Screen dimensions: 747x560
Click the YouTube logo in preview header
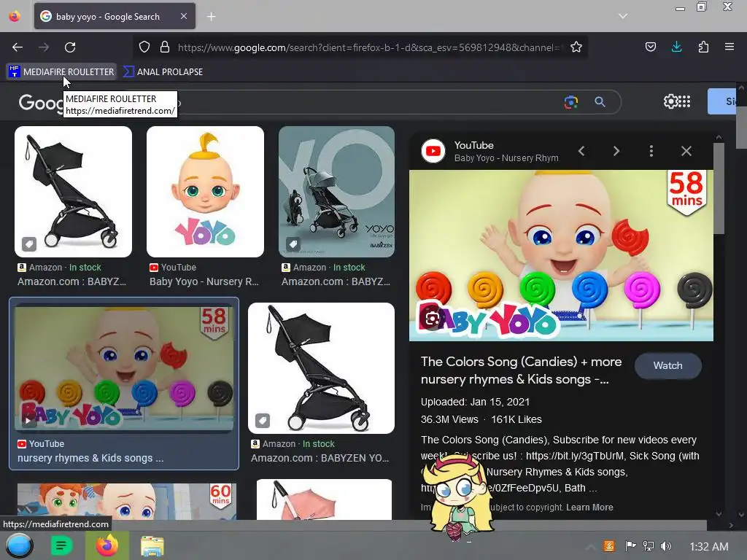tap(433, 151)
